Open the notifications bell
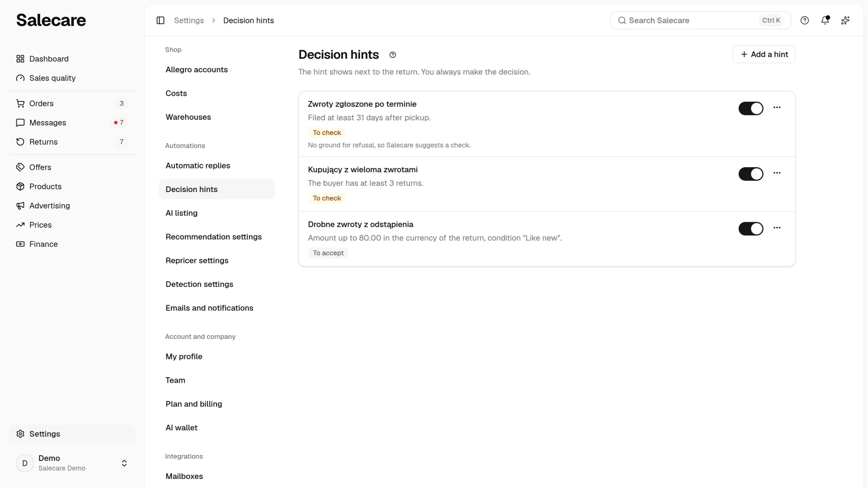Screen dimensions: 868x488 [x=825, y=20]
